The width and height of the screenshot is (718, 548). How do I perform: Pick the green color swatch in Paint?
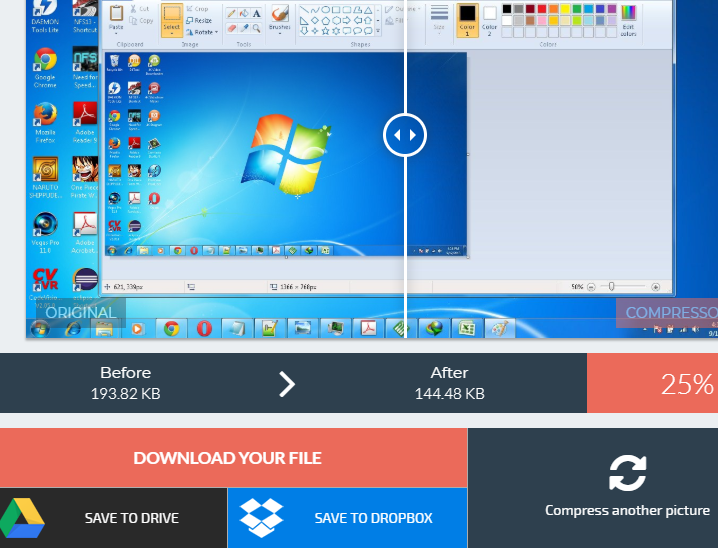coord(577,9)
